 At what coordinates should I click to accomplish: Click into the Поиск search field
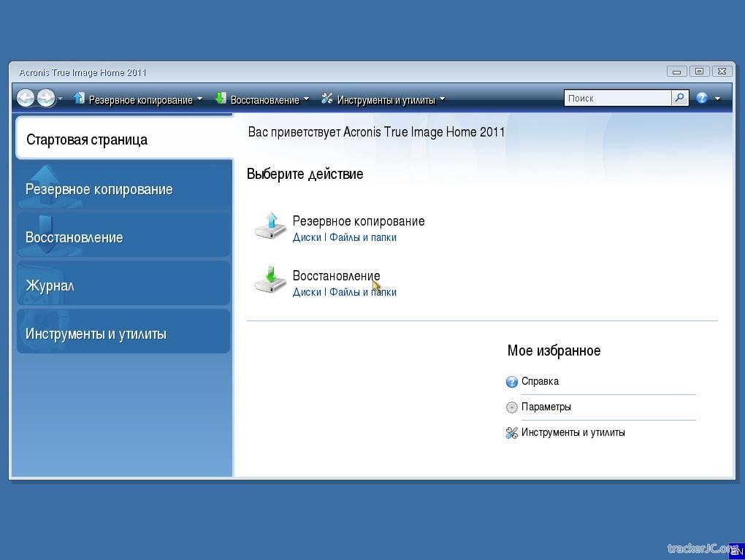[x=617, y=98]
